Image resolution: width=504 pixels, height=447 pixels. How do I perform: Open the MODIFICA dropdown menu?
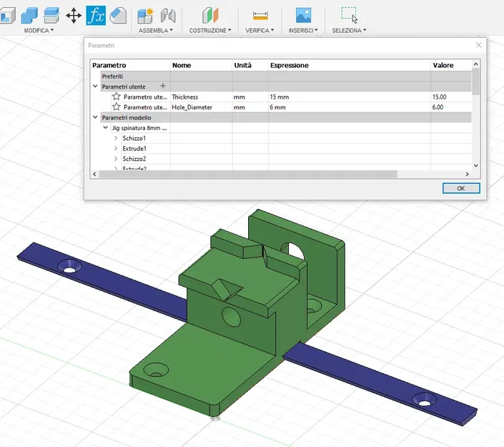(x=39, y=31)
